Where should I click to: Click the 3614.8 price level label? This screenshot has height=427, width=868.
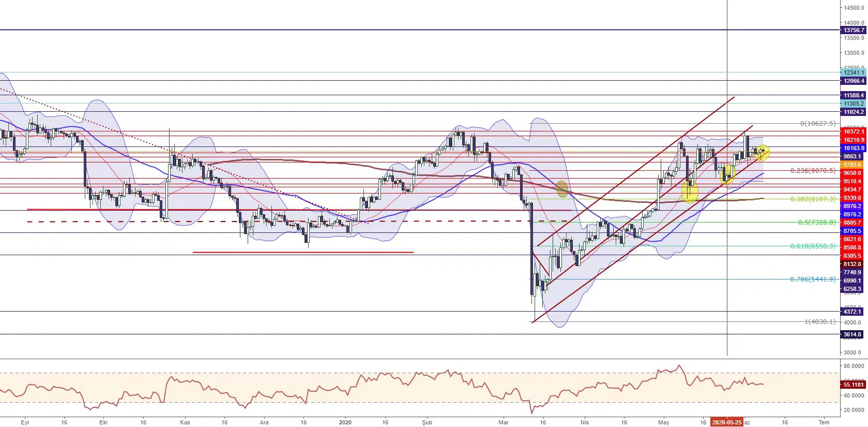(852, 334)
